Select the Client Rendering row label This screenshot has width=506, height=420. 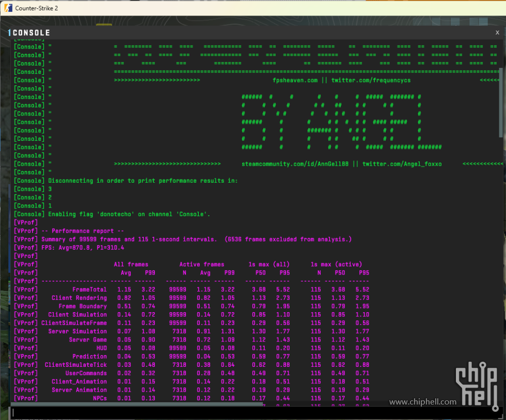point(79,298)
